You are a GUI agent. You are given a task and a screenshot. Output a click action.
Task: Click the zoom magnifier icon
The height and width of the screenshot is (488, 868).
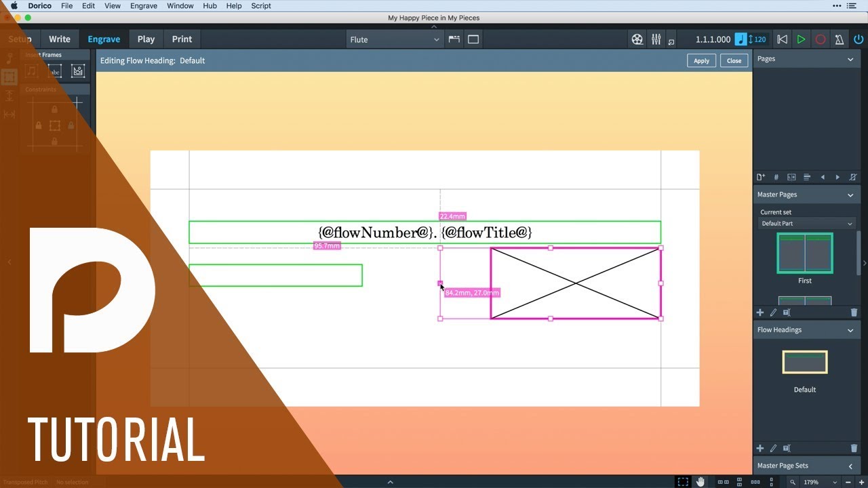(793, 482)
